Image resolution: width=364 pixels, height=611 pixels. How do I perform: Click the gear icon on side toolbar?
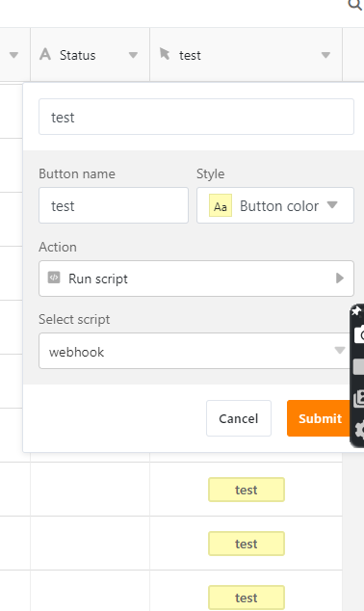click(359, 430)
